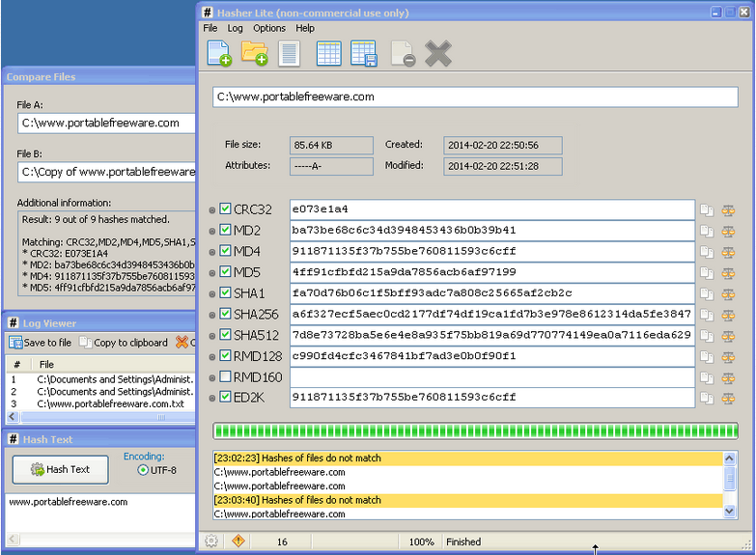Click the File A path field

click(x=106, y=124)
